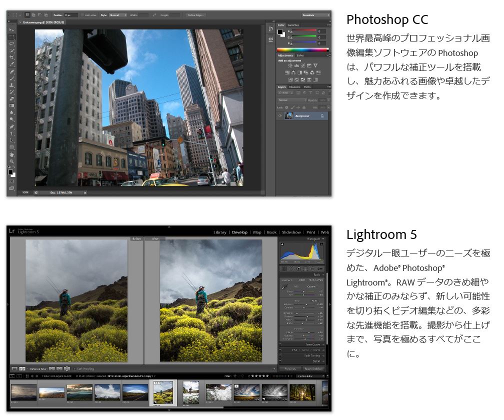Click the Print module link
This screenshot has height=420, width=504.
point(310,232)
